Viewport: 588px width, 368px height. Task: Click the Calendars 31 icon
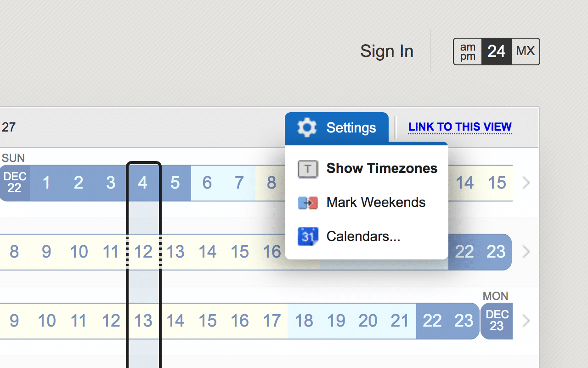click(308, 236)
